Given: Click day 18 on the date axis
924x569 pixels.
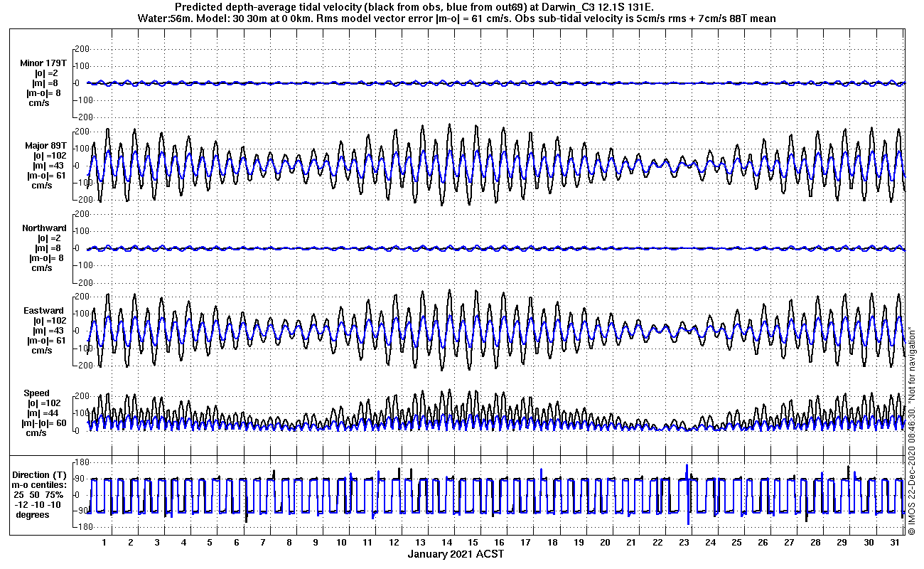Looking at the screenshot, I should tap(552, 543).
